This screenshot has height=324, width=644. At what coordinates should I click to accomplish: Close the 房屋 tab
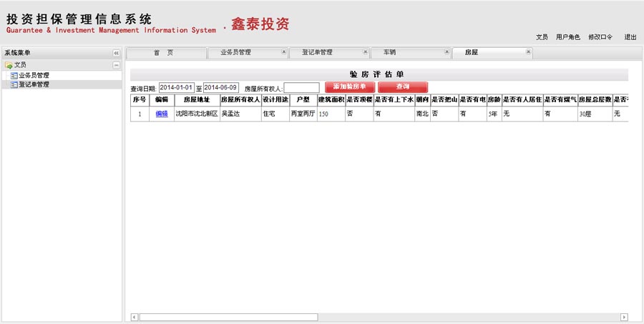528,52
